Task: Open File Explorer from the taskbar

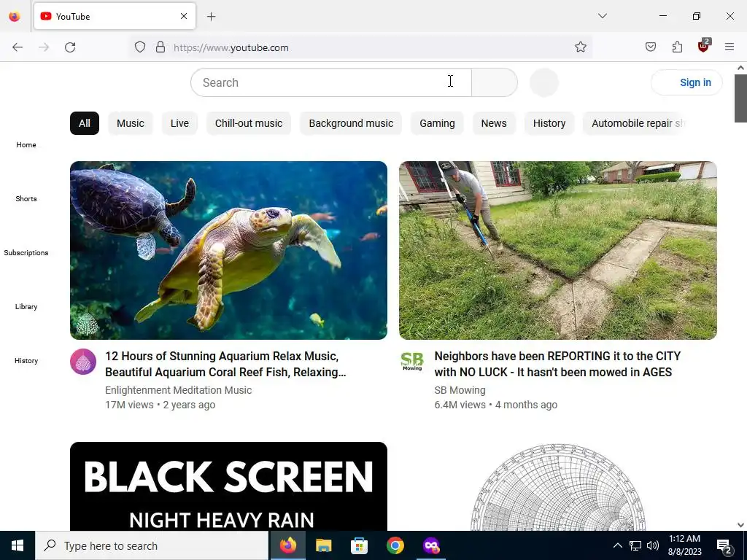Action: point(323,545)
